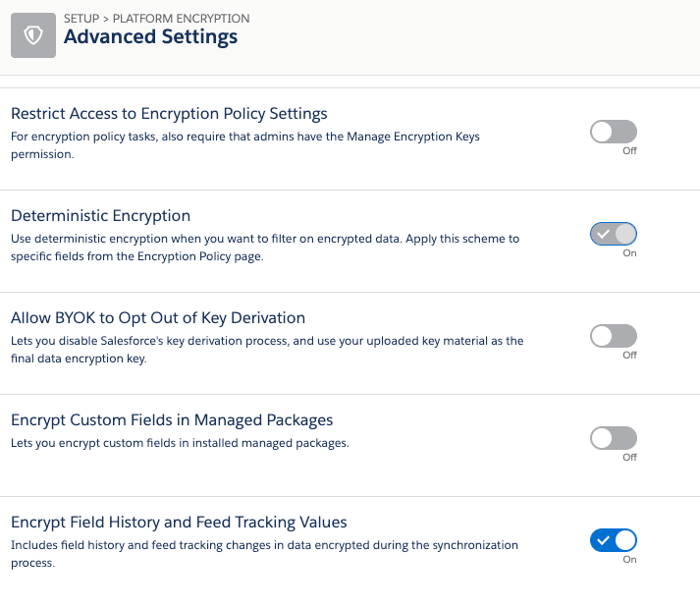Click the Deterministic Encryption heading
Viewport: 700px width, 608px height.
point(100,216)
